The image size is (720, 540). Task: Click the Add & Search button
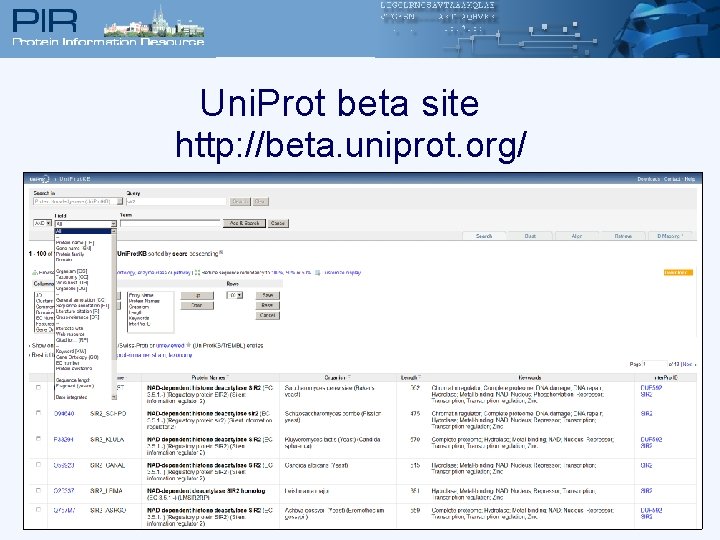tap(244, 223)
